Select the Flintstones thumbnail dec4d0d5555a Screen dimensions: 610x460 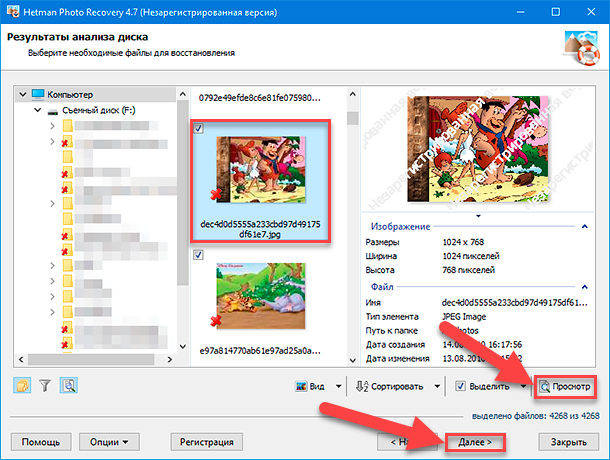click(x=261, y=169)
